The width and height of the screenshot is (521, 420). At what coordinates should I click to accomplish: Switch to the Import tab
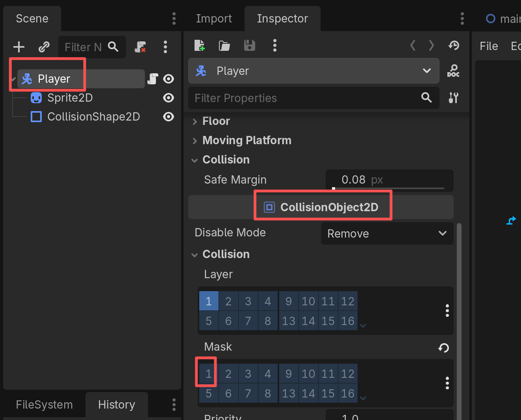click(x=214, y=19)
